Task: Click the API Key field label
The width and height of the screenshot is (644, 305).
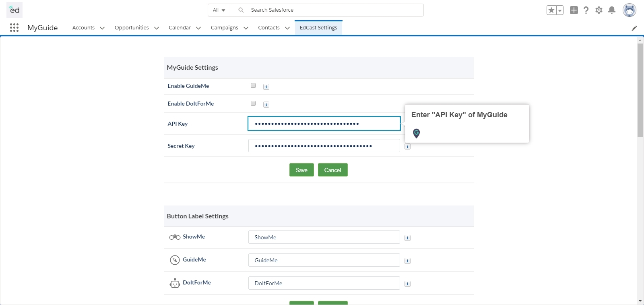Action: [178, 124]
